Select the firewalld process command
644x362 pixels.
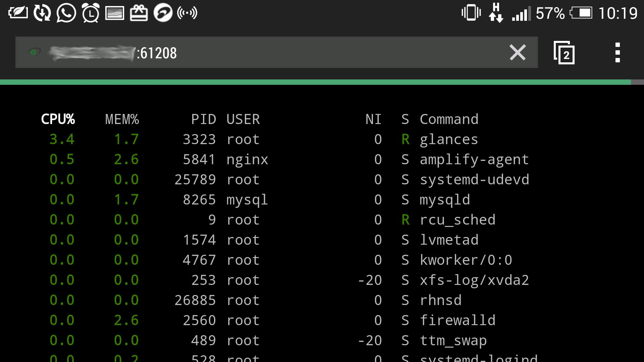point(458,320)
